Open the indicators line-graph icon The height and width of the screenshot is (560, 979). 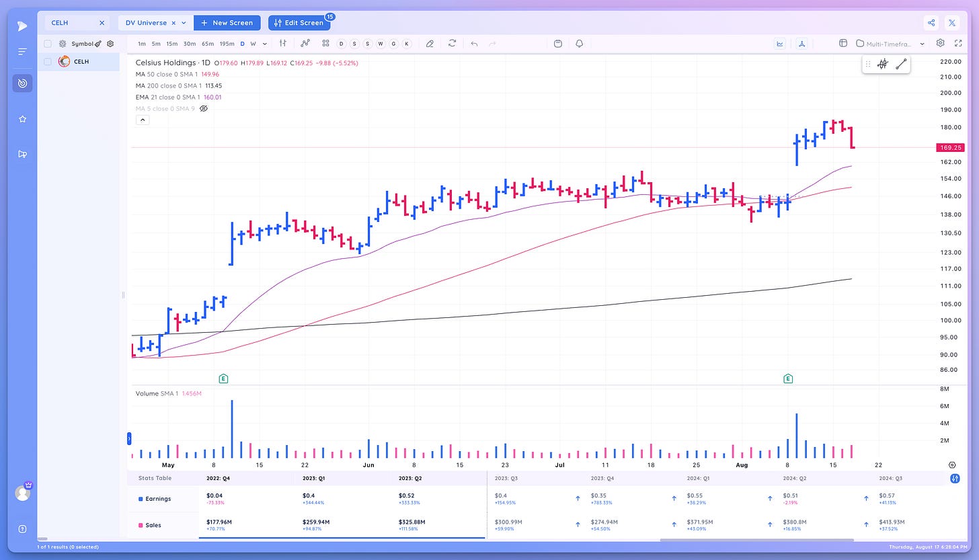tap(305, 43)
